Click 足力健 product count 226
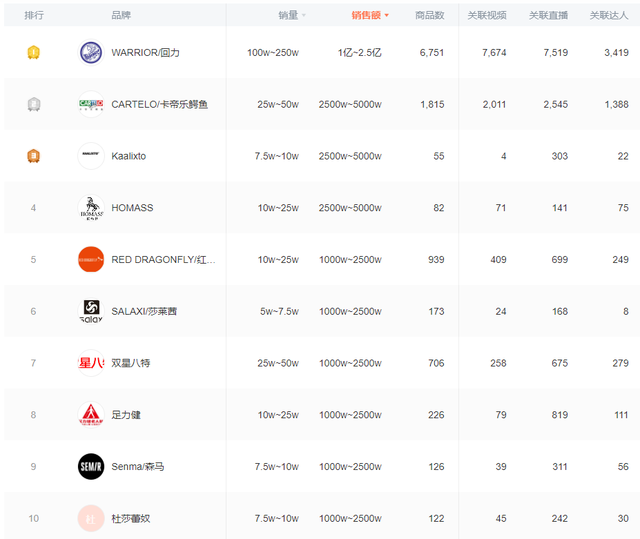The height and width of the screenshot is (539, 640). click(436, 415)
